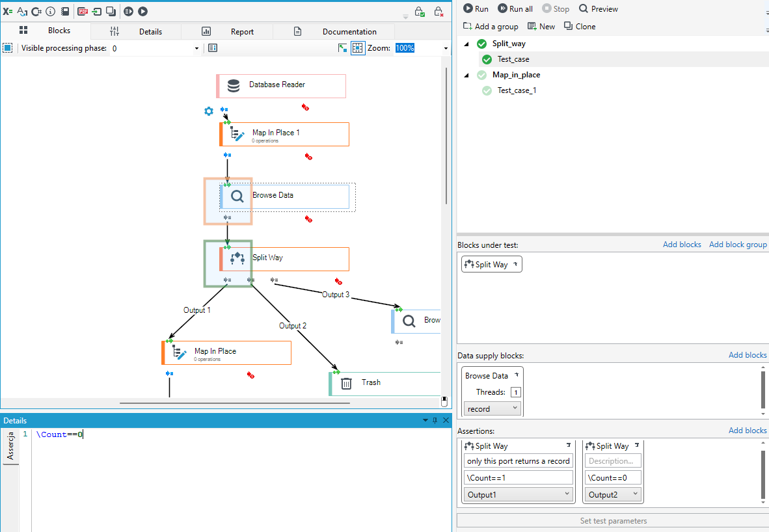
Task: Open the Report tab
Action: [227, 32]
